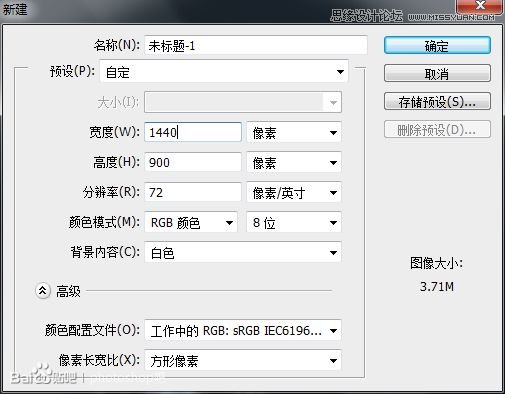
Task: Click the 宽度 field showing 1440
Action: click(193, 132)
